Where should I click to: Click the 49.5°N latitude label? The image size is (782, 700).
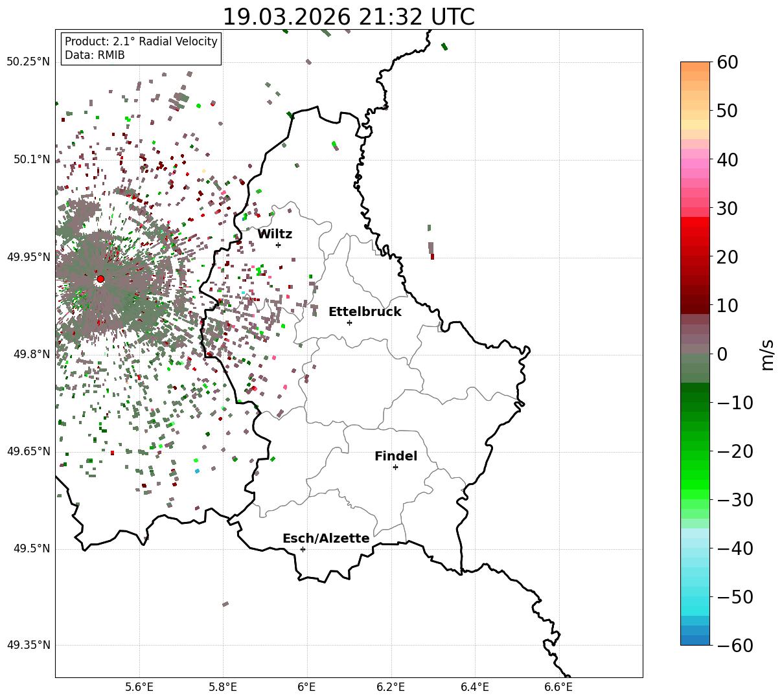click(31, 548)
